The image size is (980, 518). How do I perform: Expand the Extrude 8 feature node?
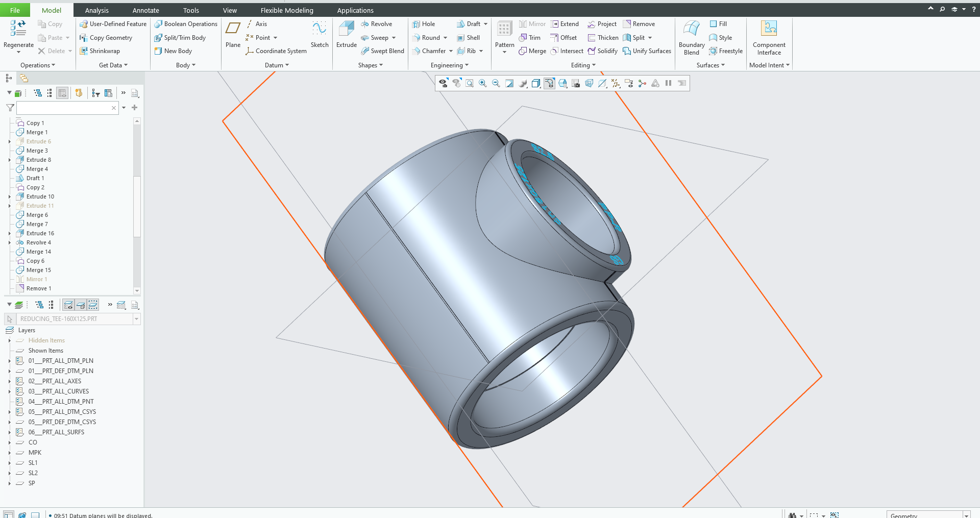tap(10, 160)
